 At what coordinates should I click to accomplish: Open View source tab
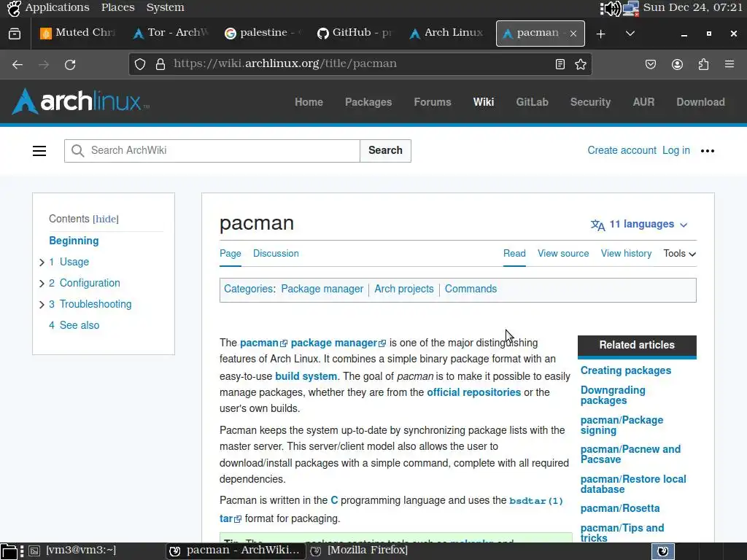point(563,253)
